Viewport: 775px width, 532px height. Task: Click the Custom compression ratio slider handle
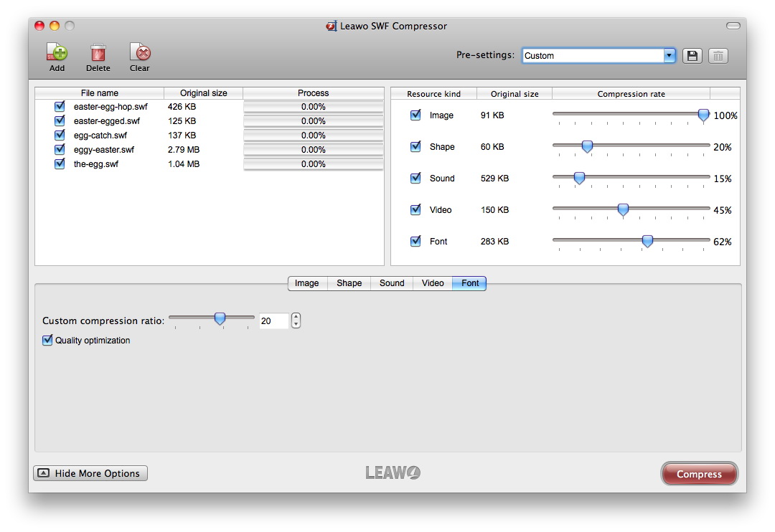coord(220,319)
